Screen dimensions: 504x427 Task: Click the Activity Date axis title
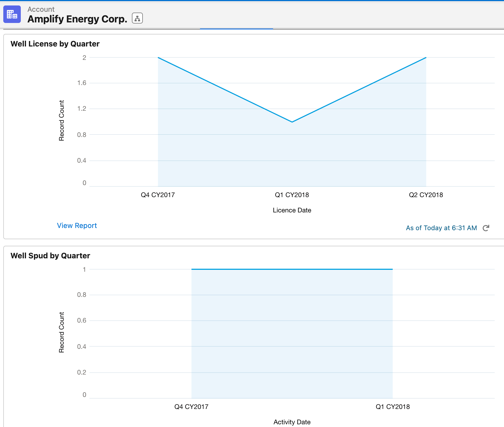pyautogui.click(x=292, y=422)
